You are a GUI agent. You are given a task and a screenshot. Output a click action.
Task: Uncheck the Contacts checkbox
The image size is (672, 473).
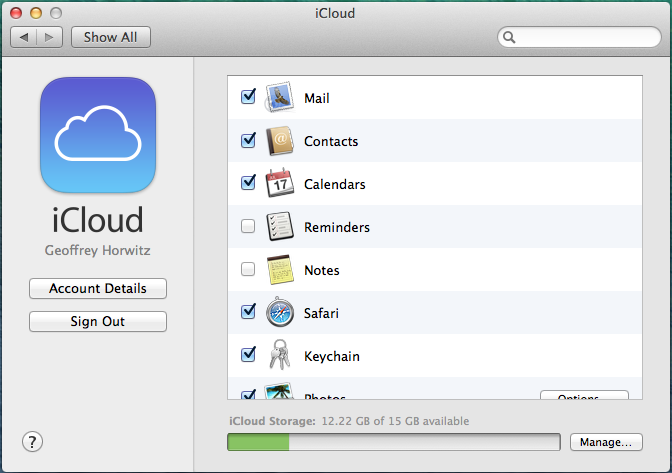pos(248,140)
